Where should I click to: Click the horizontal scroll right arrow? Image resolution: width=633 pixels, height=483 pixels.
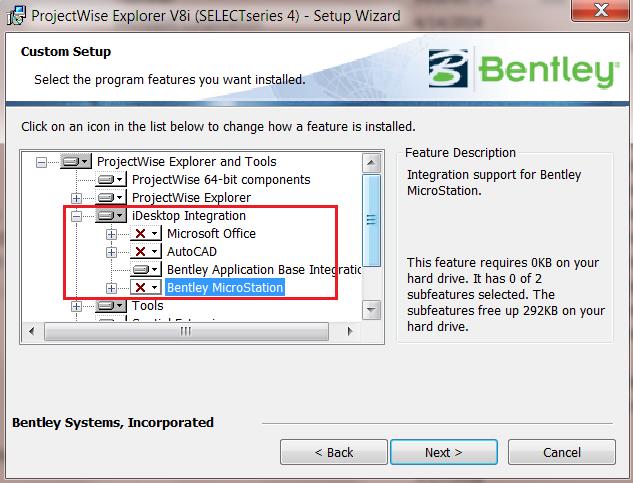pos(350,332)
